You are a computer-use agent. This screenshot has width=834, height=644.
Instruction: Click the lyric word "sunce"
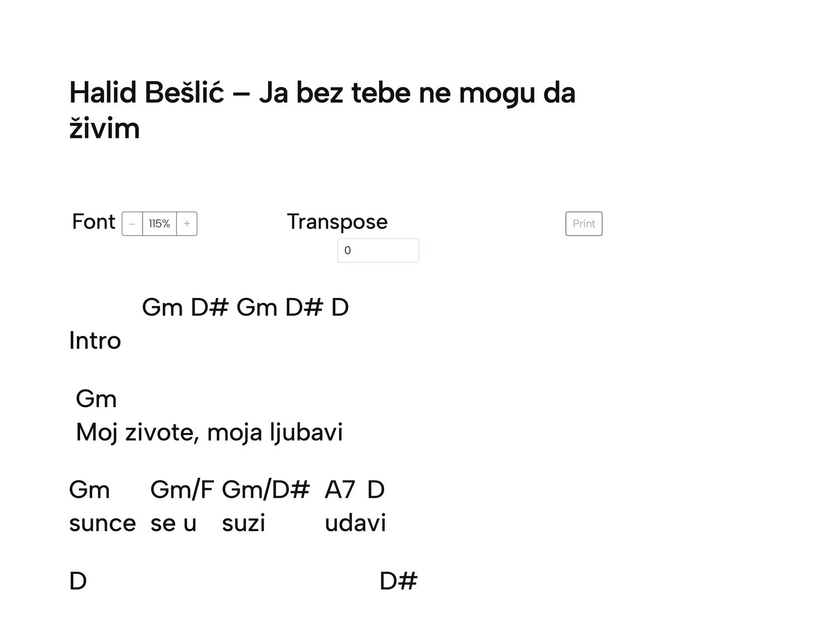point(102,523)
